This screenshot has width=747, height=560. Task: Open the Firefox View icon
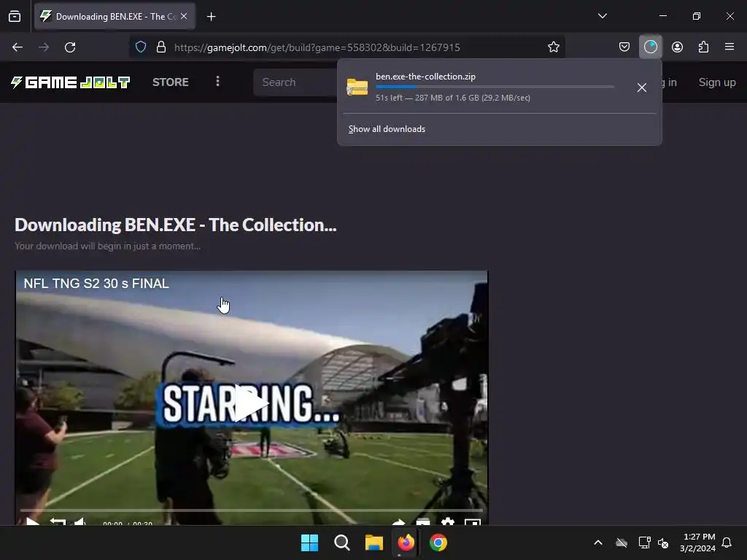tap(15, 16)
